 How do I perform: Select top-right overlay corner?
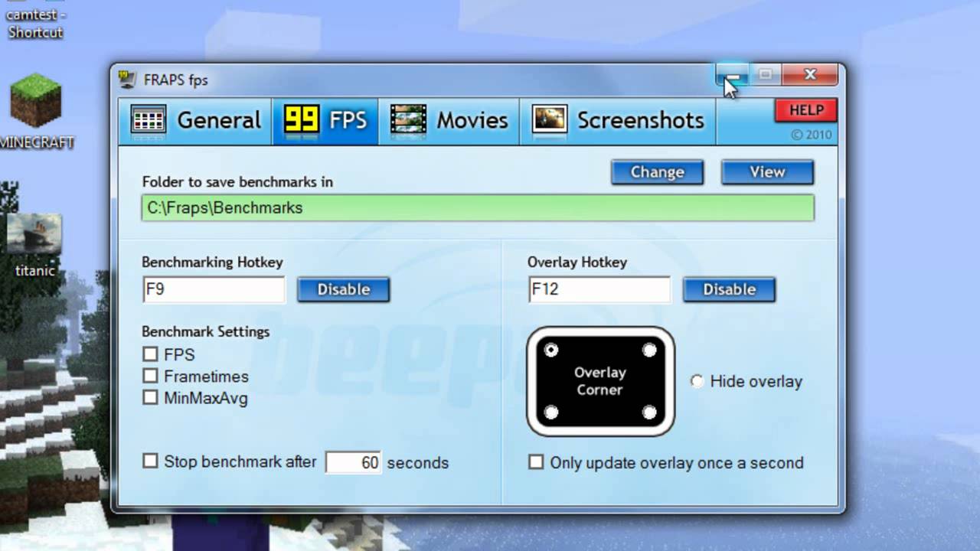tap(649, 350)
